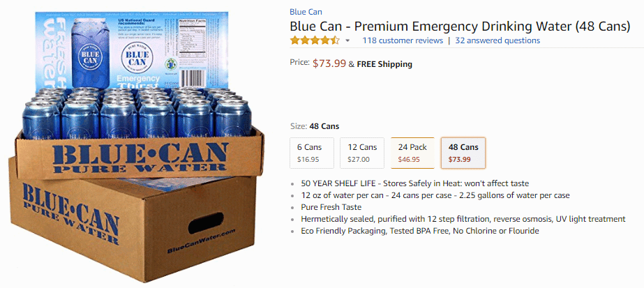644x288 pixels.
Task: Pick the 24 Pack size option
Action: point(412,153)
